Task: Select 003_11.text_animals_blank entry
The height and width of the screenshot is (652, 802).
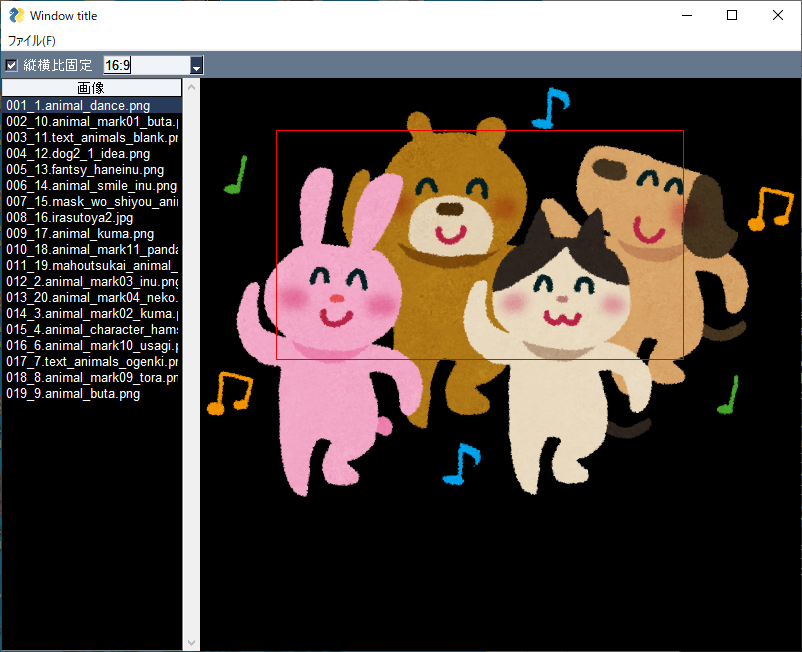Action: (90, 136)
